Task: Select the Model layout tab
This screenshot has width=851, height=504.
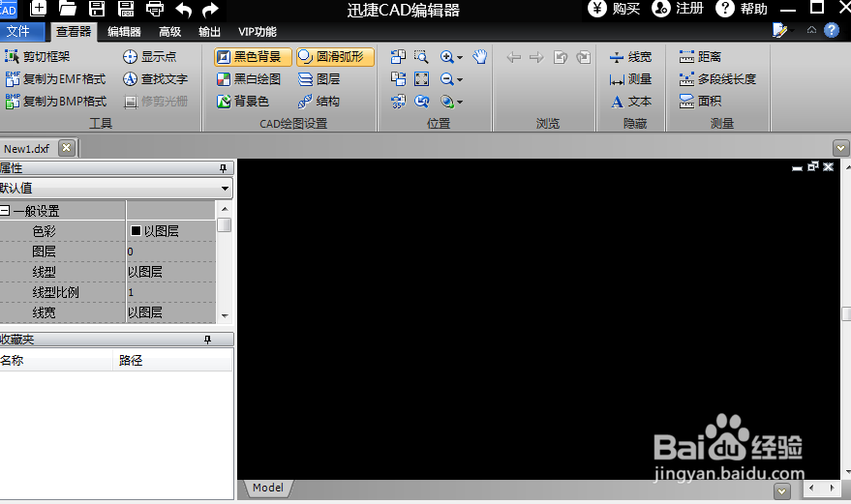Action: (268, 488)
